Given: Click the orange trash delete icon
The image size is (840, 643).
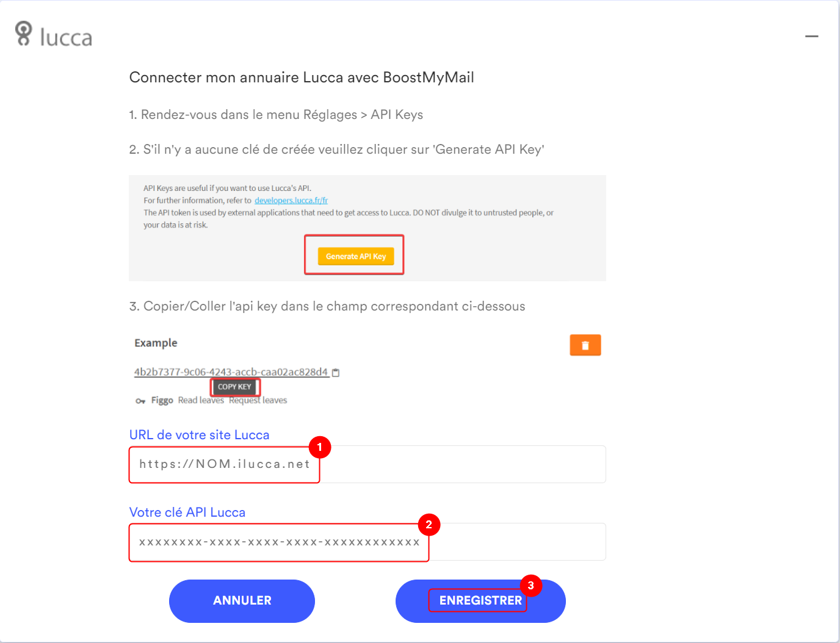Looking at the screenshot, I should 585,345.
